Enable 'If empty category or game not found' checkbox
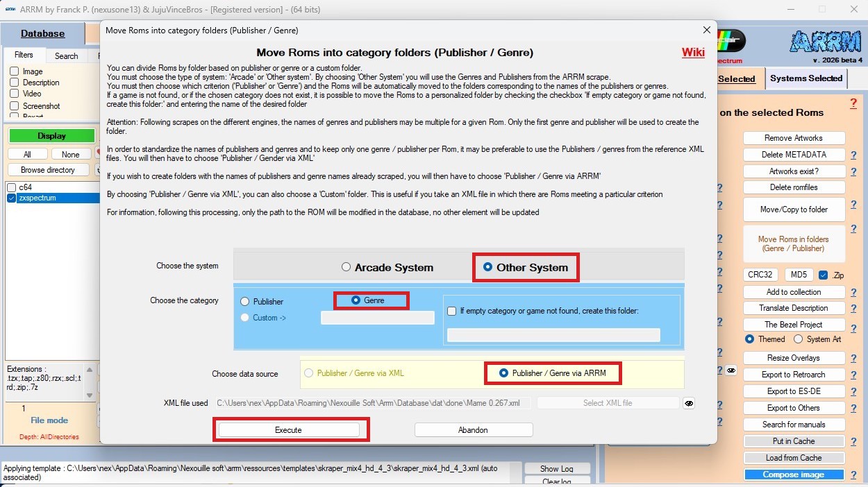Screen dimensions: 868x487 tap(452, 311)
